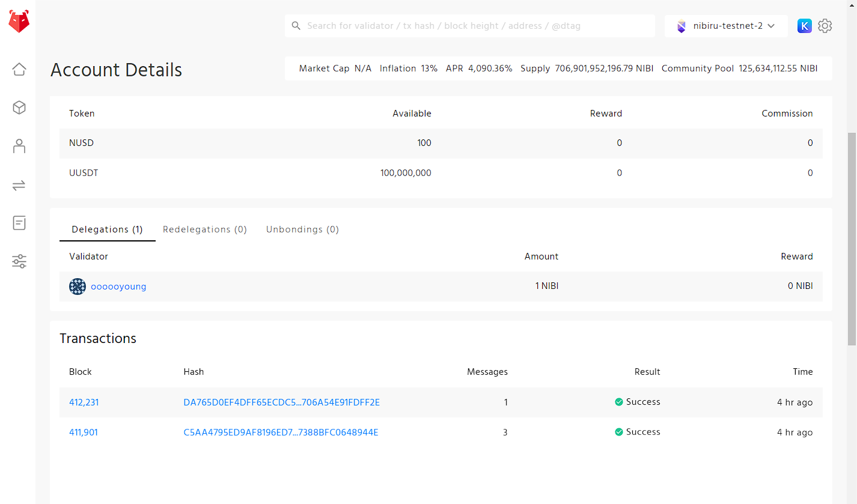The height and width of the screenshot is (504, 857).
Task: Select the Blocks cube icon in sidebar
Action: click(19, 108)
